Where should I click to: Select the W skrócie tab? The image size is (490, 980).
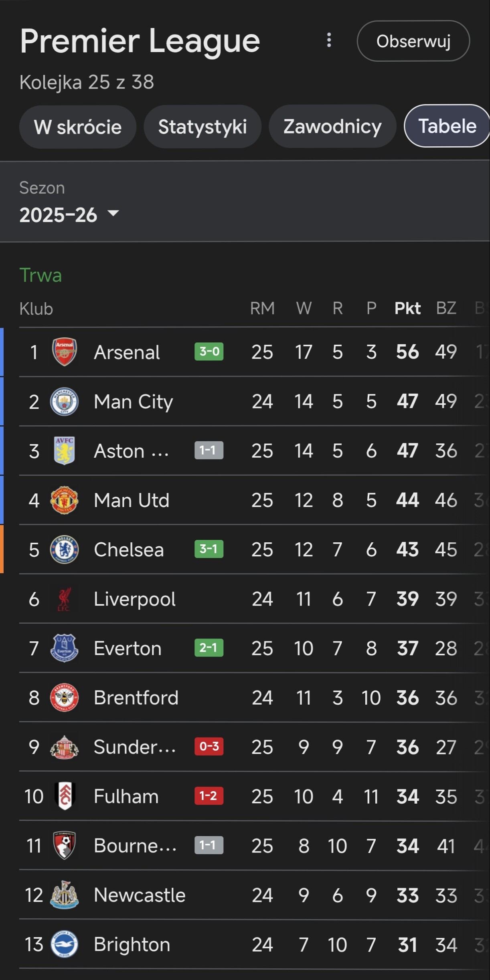click(78, 127)
